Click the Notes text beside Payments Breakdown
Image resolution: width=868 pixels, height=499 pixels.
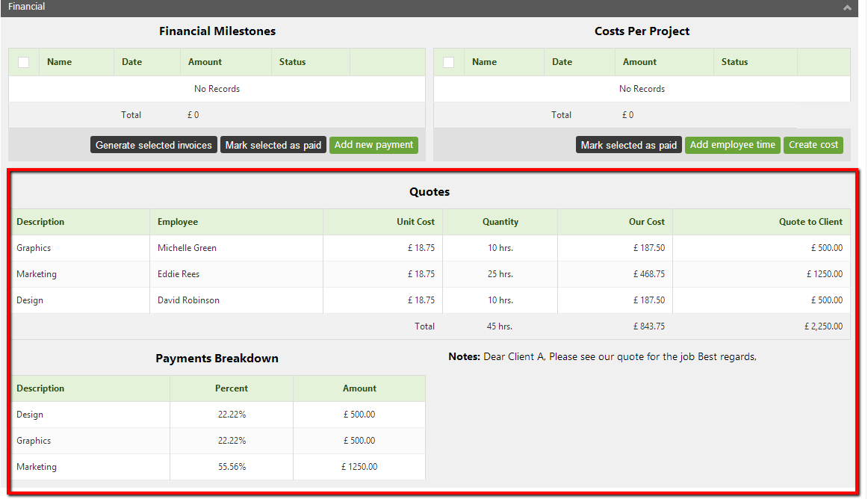pyautogui.click(x=602, y=357)
